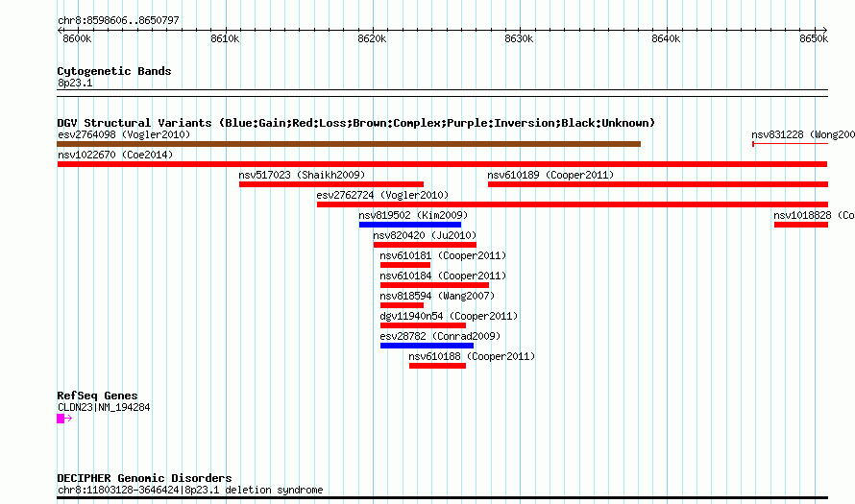Click the nsv818594 (Wang2007) label
855x504 pixels.
pyautogui.click(x=437, y=296)
